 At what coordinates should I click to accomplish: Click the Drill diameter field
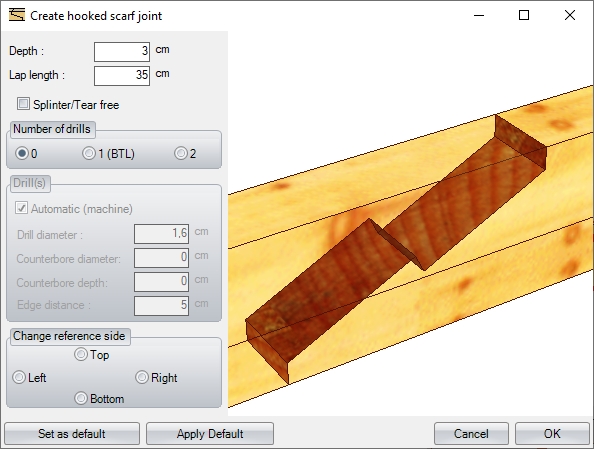click(x=161, y=234)
